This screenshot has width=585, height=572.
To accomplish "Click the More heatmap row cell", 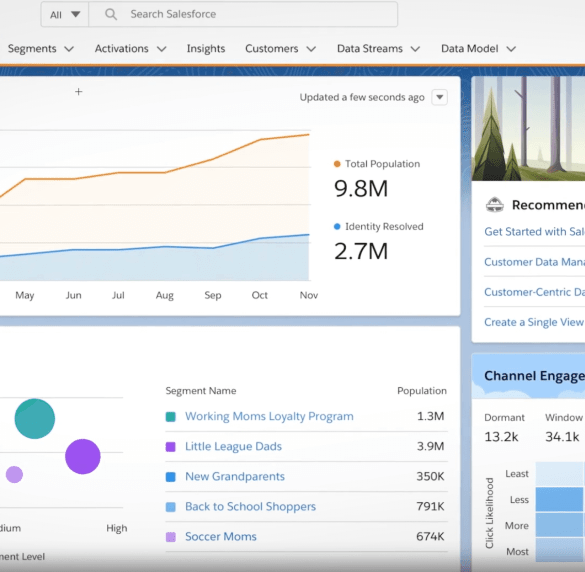I will tap(560, 525).
